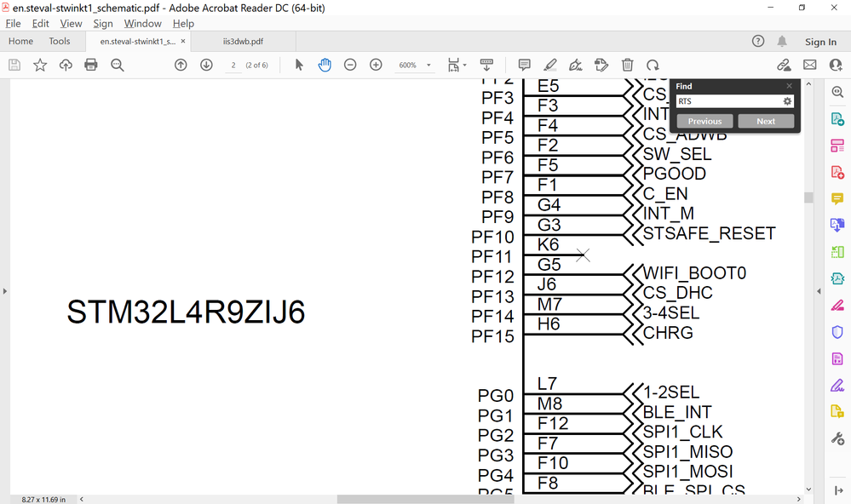Screen dimensions: 851x504
Task: Share a link to this file
Action: 784,65
